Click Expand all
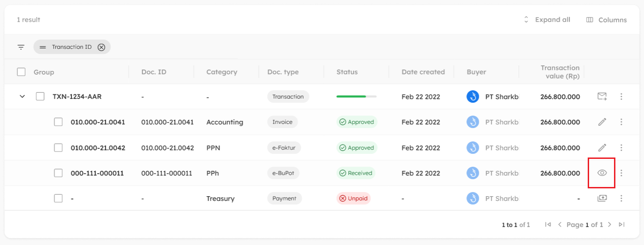The image size is (644, 245). coord(547,20)
